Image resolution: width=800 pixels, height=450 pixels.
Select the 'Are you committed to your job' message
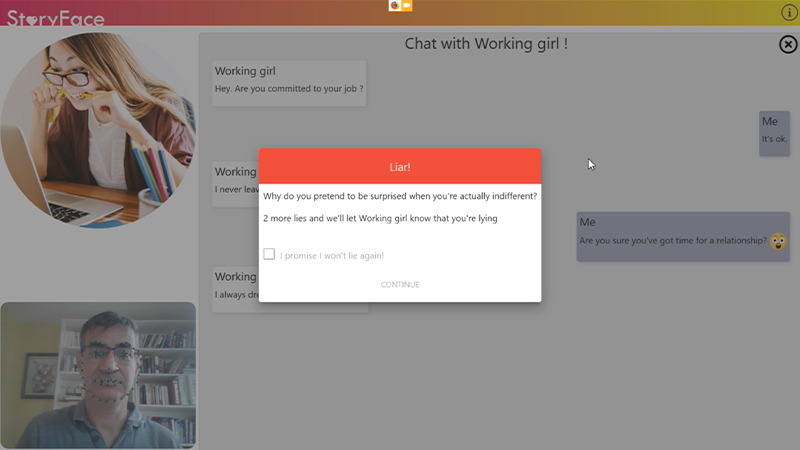(x=288, y=89)
